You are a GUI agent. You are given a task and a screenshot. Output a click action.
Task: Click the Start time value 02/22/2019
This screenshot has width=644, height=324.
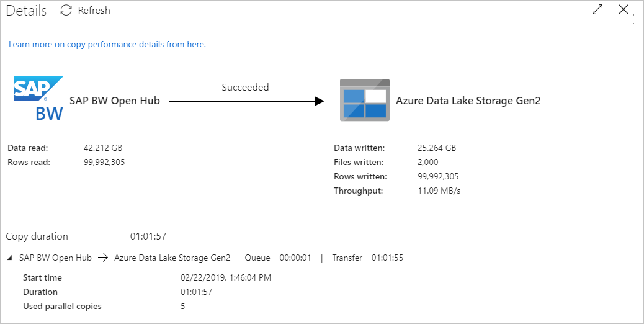click(x=225, y=277)
